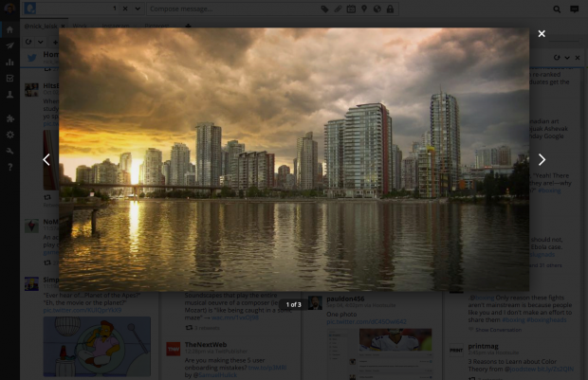Open the football player image thumbnail
This screenshot has width=588, height=380.
point(395,340)
